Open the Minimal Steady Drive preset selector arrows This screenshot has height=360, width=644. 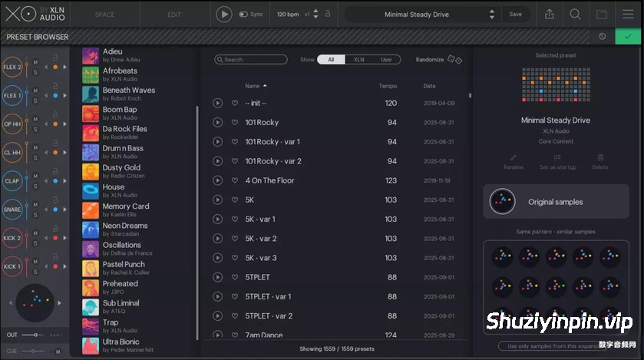(491, 15)
